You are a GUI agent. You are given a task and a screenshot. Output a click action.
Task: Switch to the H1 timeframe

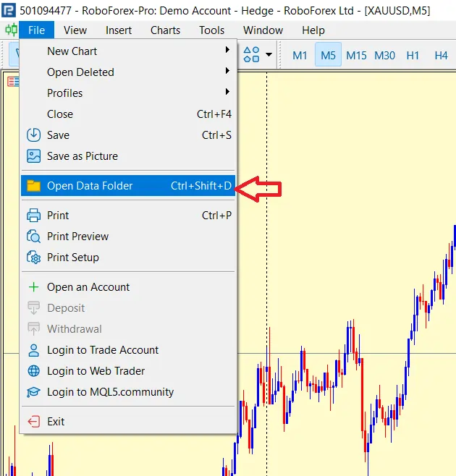[413, 55]
